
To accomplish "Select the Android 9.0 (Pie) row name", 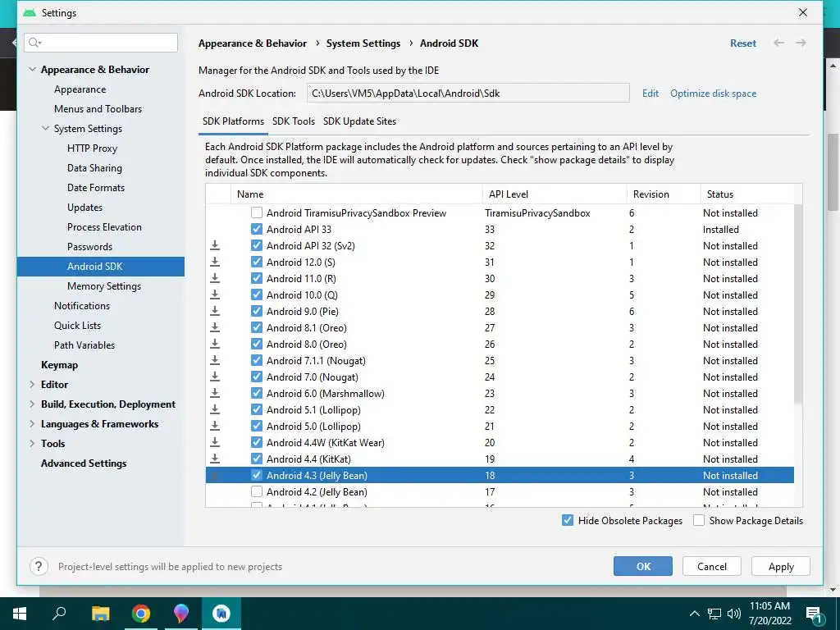I will click(x=302, y=311).
